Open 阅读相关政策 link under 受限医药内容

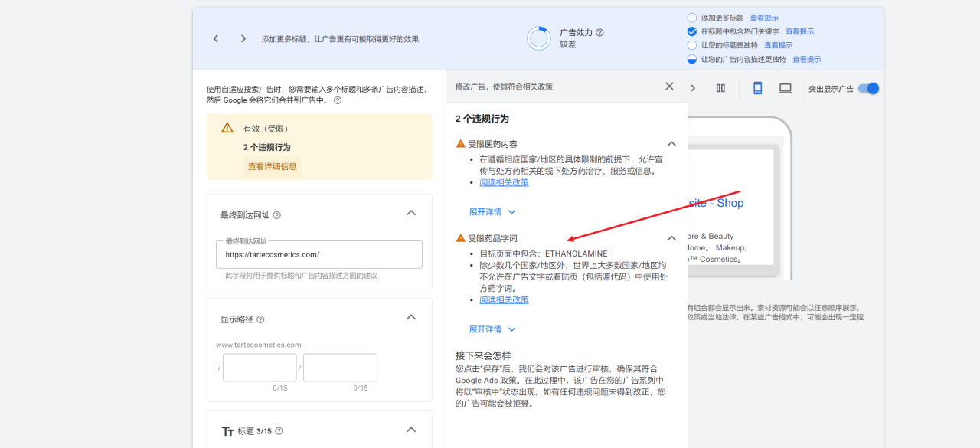[x=504, y=182]
